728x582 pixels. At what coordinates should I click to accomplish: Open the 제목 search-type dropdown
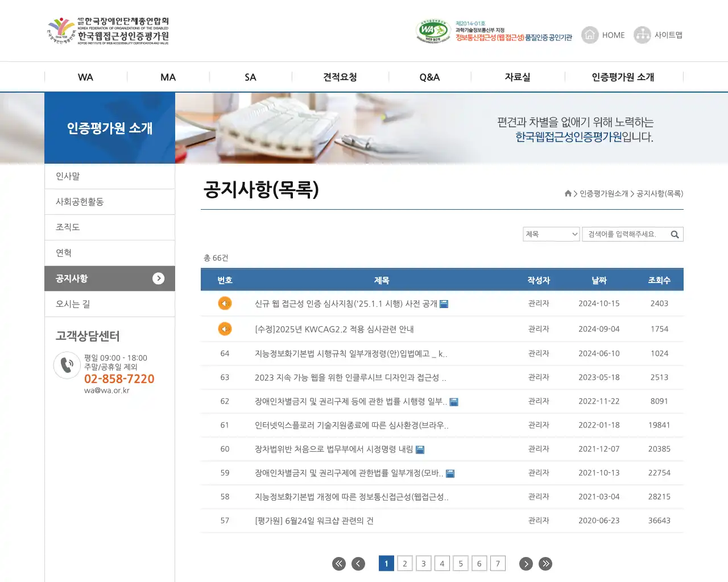(551, 234)
